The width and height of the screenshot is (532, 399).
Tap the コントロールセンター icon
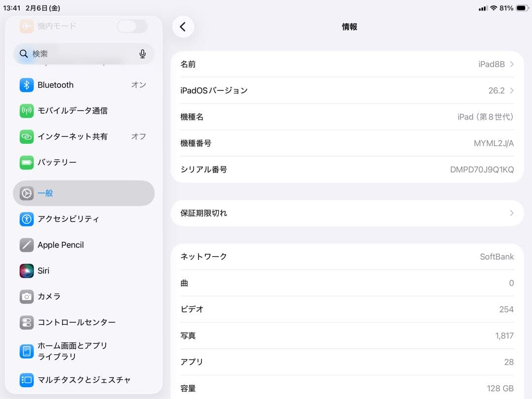tap(26, 322)
